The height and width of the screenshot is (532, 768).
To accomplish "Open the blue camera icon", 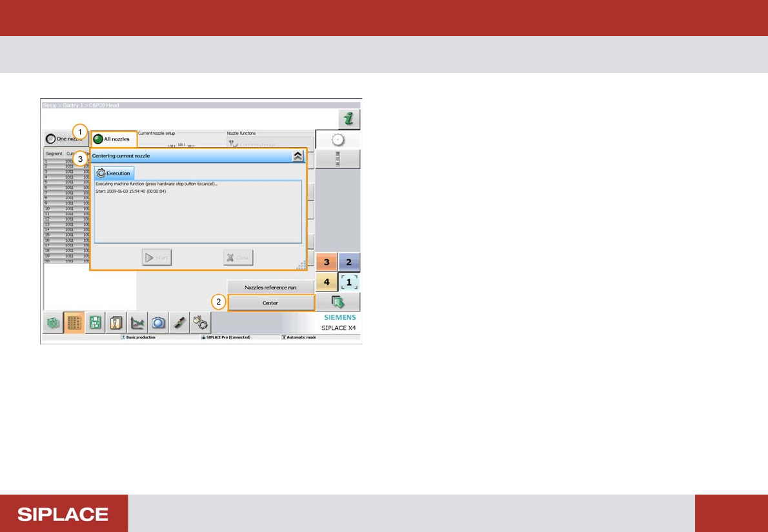I will [158, 323].
